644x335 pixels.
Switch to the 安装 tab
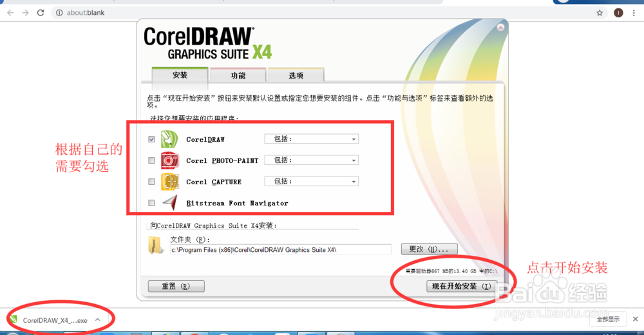click(180, 75)
